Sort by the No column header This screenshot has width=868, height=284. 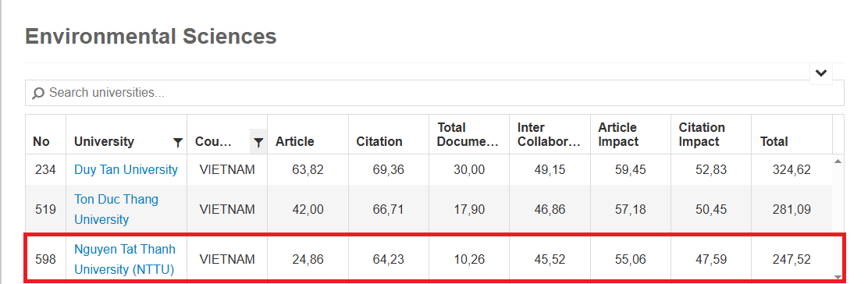point(41,142)
